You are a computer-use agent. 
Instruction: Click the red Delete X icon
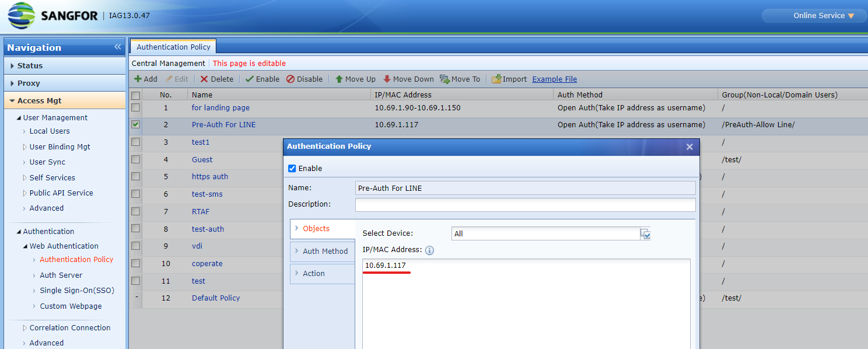click(x=204, y=79)
